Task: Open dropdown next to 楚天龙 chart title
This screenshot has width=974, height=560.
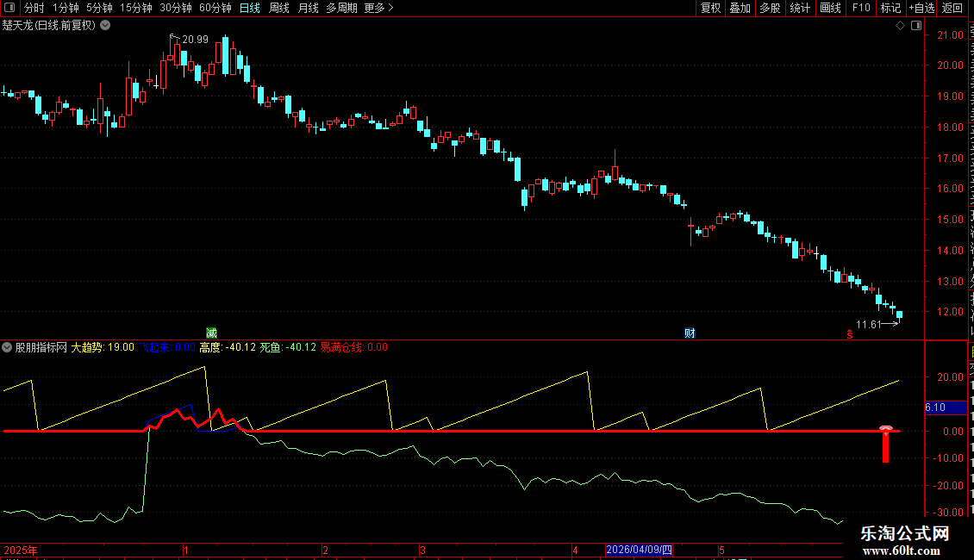Action: pyautogui.click(x=106, y=26)
